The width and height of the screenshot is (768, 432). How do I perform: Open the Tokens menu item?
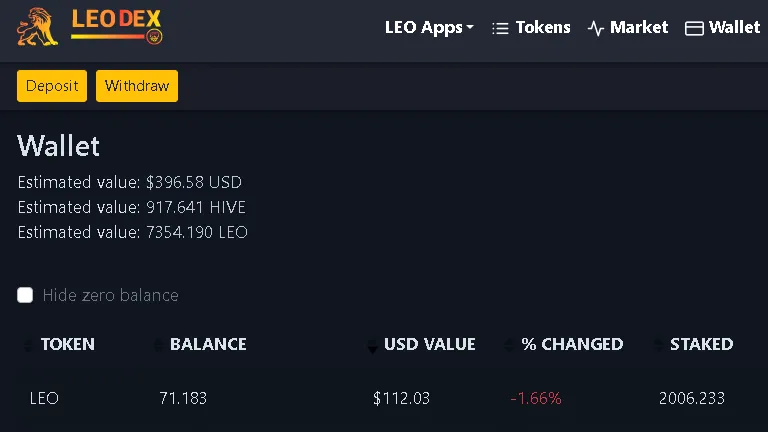(x=531, y=27)
